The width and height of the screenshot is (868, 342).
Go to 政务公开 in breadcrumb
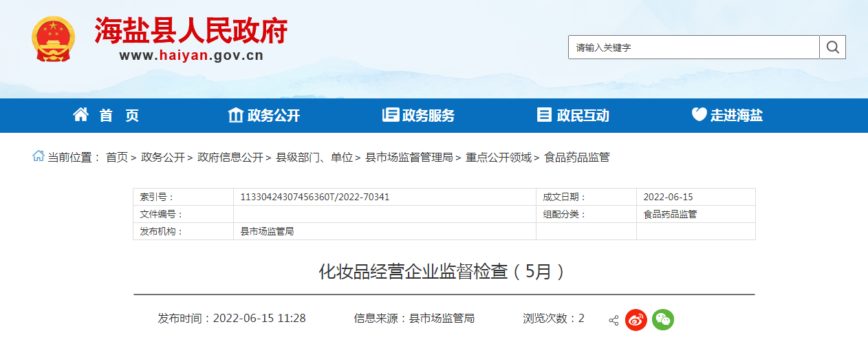pyautogui.click(x=163, y=158)
